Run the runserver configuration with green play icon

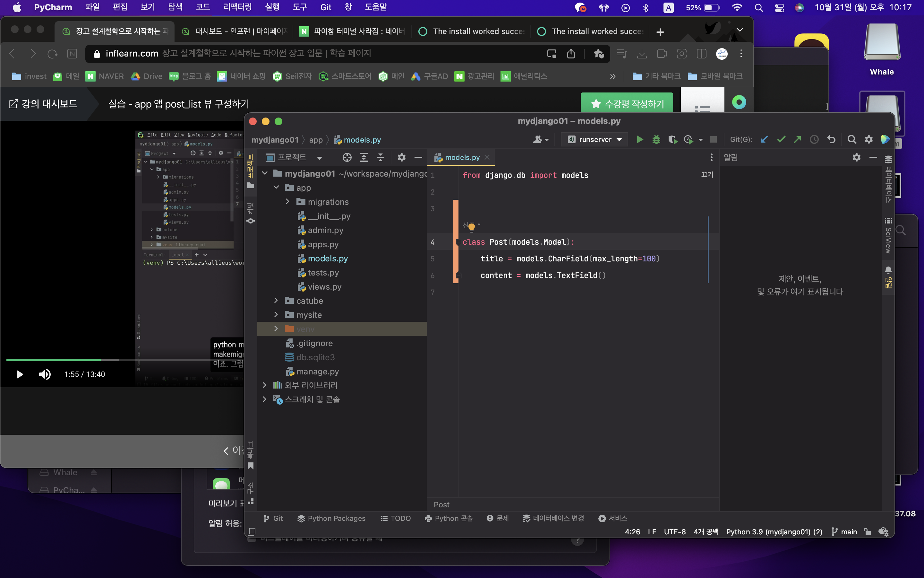pos(640,140)
